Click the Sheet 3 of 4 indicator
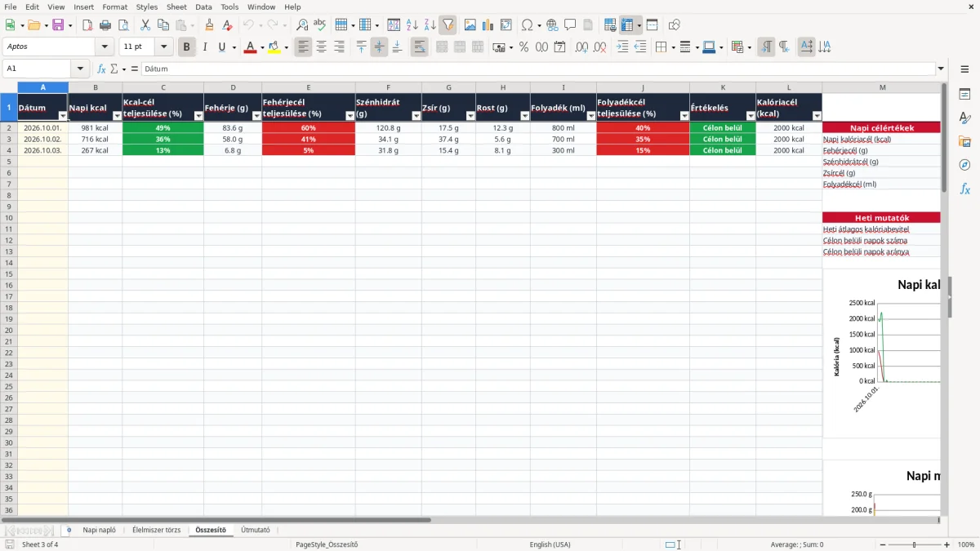The width and height of the screenshot is (980, 551). point(40,544)
